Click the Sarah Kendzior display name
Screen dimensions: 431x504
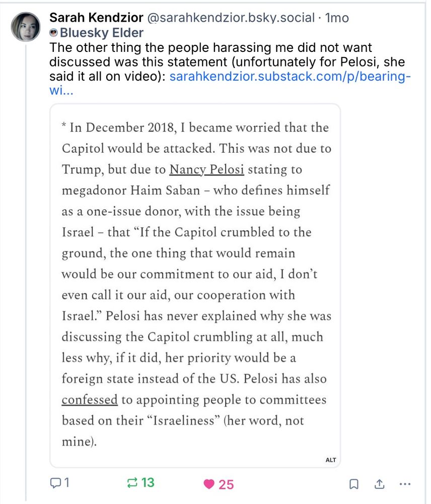click(96, 18)
